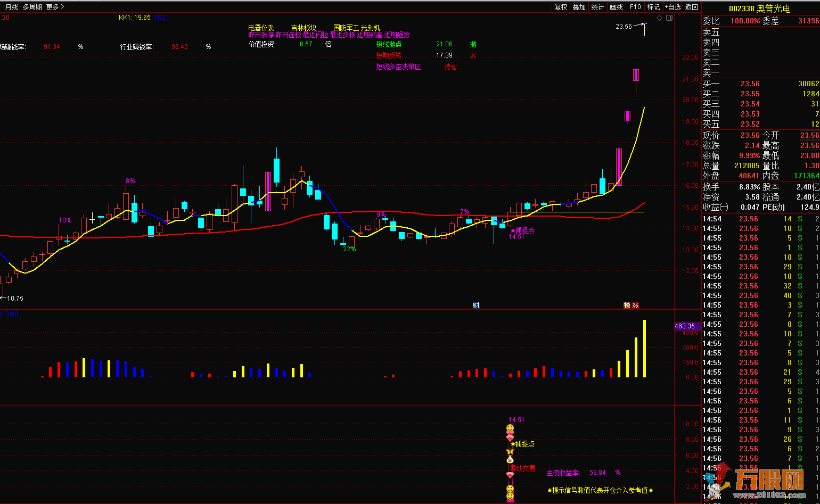Click the 买四 bid price 23.53
Screen dimensions: 820x504
pos(750,114)
